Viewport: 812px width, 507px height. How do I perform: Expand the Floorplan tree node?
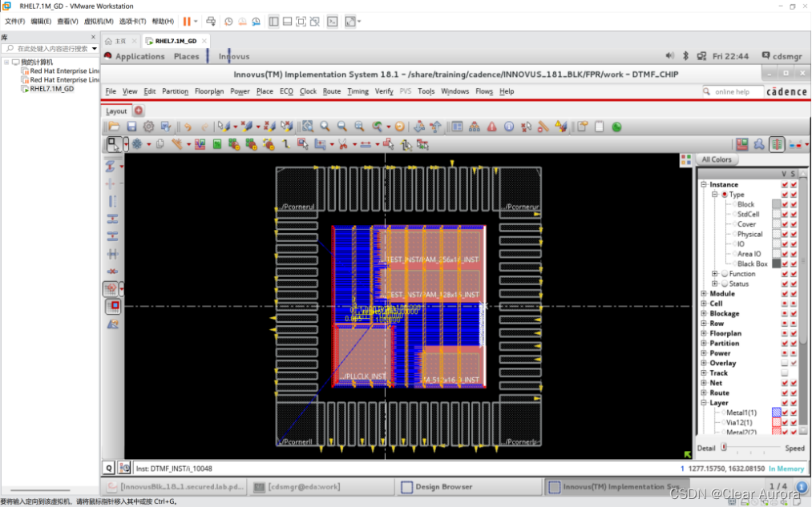(x=705, y=333)
